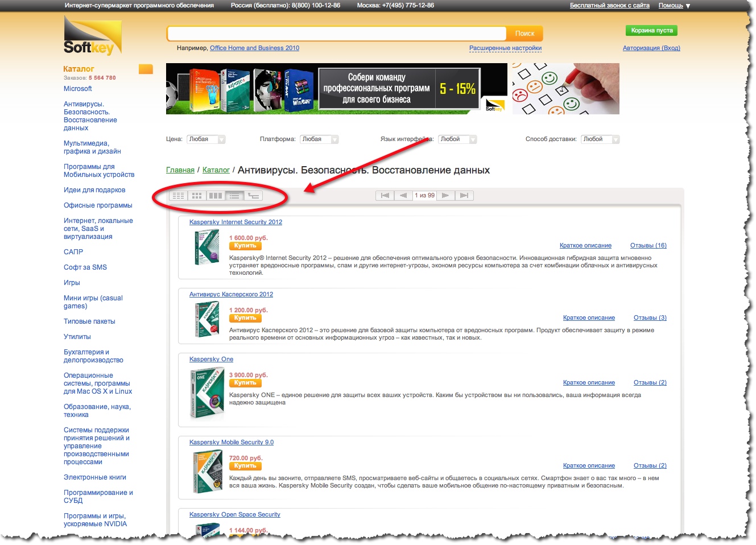Click the Softkey logo
The image size is (756, 545).
coord(92,35)
